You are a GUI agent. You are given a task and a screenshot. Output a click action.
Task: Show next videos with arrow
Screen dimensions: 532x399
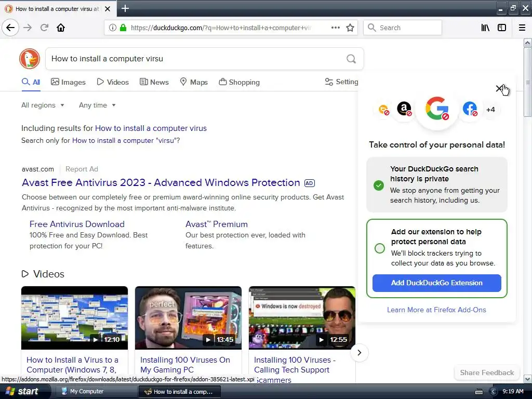coord(360,353)
